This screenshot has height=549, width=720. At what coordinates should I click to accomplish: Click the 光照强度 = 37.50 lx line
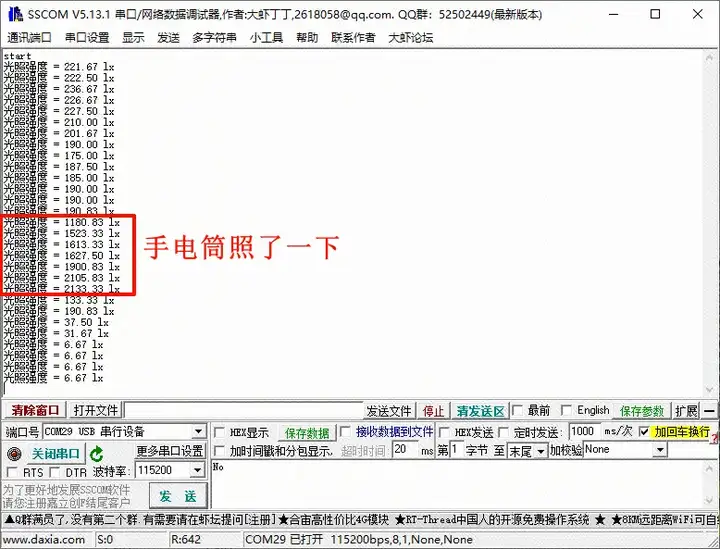point(56,323)
